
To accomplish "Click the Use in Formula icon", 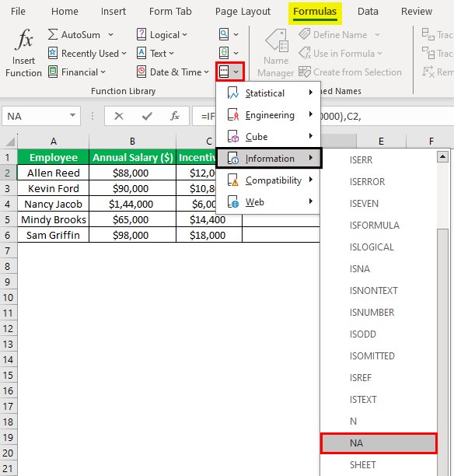I will 305,53.
